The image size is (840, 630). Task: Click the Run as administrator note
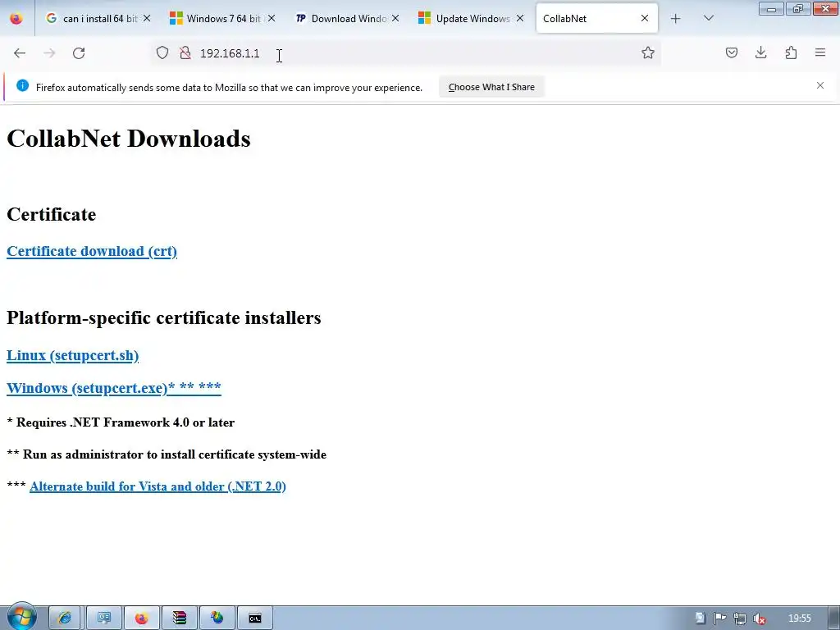pyautogui.click(x=167, y=454)
